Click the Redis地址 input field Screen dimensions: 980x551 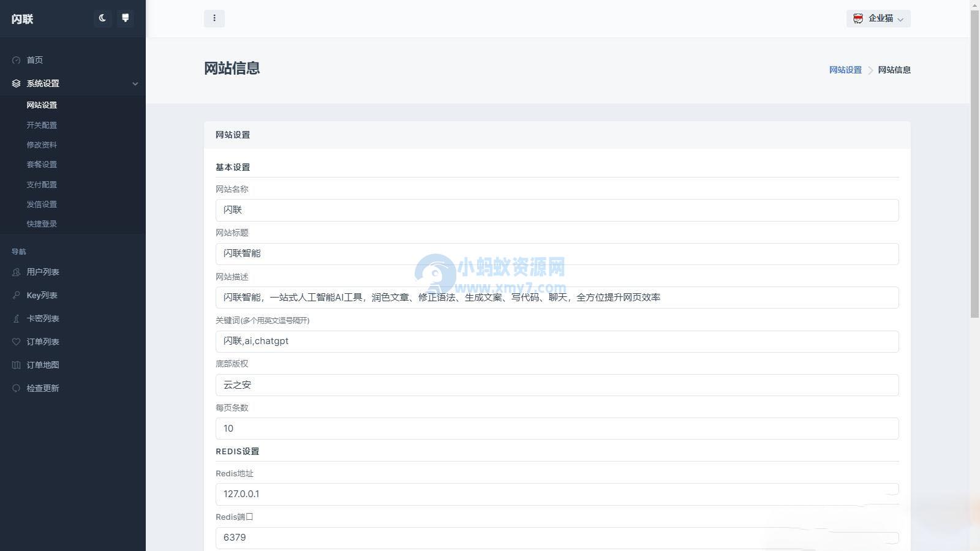(557, 494)
